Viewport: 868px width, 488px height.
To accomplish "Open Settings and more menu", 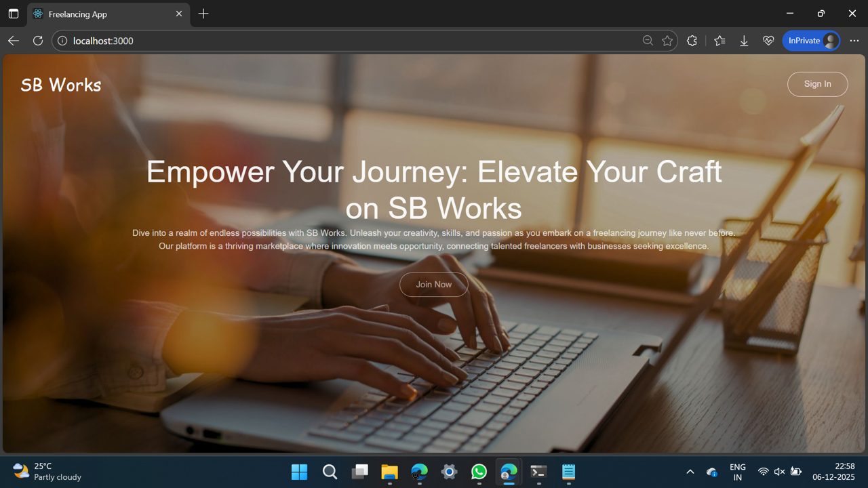I will pyautogui.click(x=854, y=41).
